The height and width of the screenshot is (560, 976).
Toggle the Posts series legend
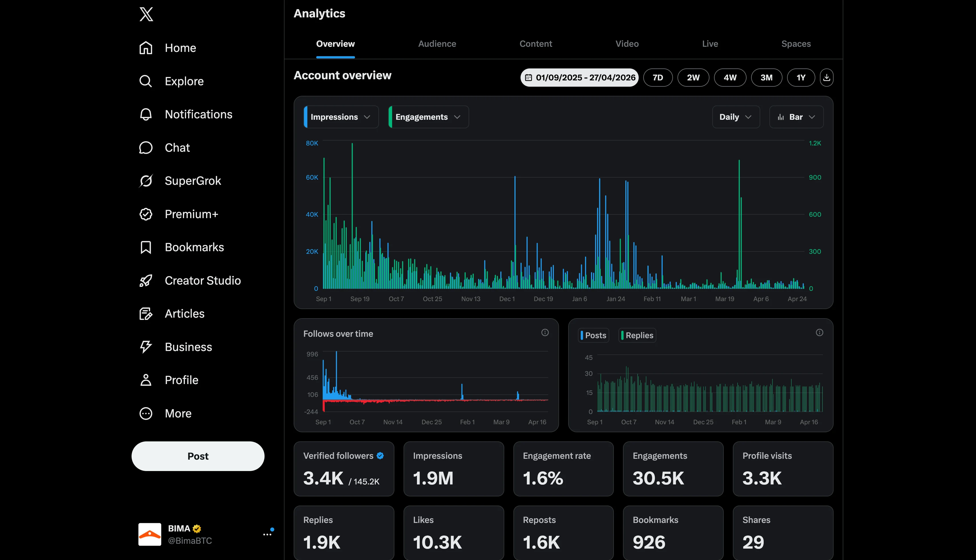[594, 335]
